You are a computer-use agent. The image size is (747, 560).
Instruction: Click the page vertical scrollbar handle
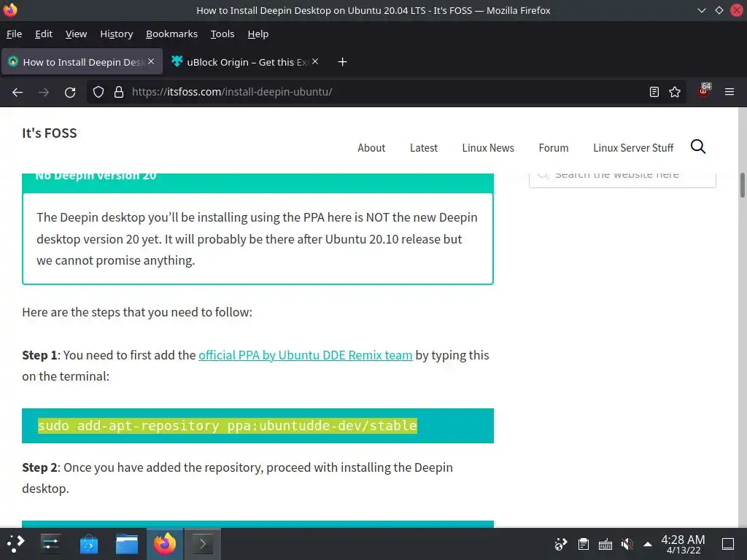click(742, 184)
